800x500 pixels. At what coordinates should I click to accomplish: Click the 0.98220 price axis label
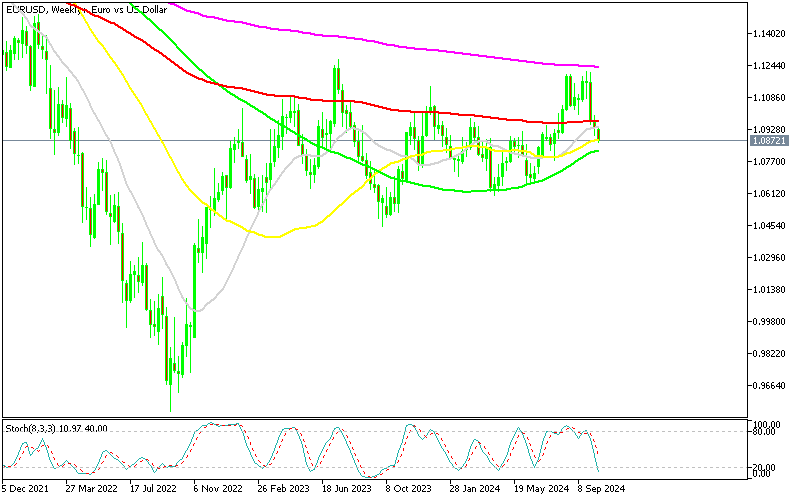(x=769, y=354)
